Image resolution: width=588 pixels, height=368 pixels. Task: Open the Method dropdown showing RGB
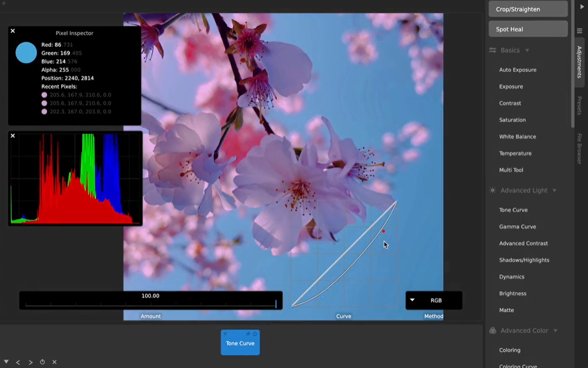[434, 300]
